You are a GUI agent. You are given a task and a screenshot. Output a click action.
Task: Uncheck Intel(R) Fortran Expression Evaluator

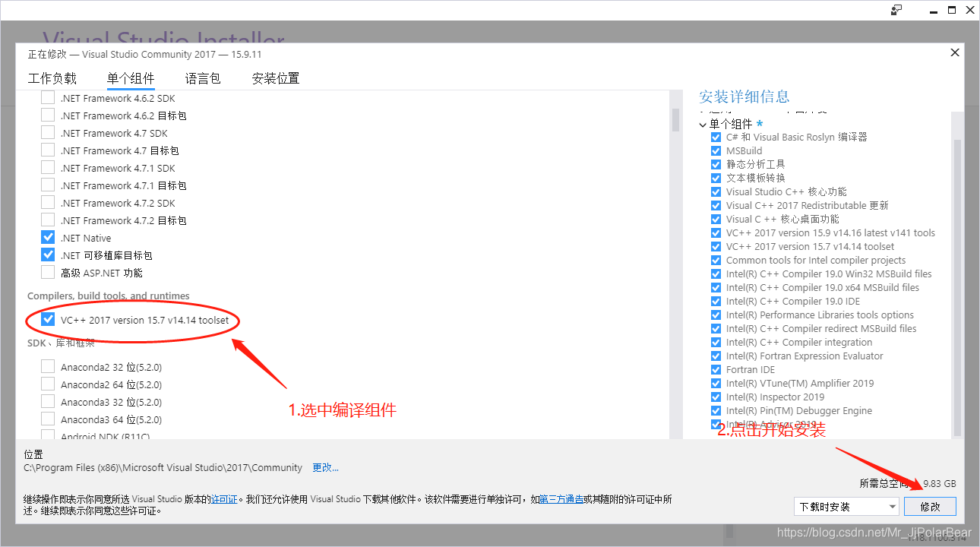[716, 356]
